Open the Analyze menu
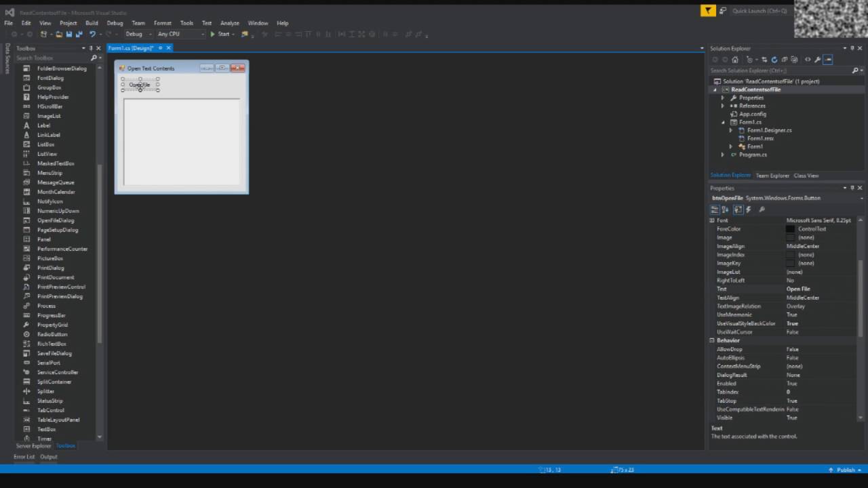 [x=230, y=23]
